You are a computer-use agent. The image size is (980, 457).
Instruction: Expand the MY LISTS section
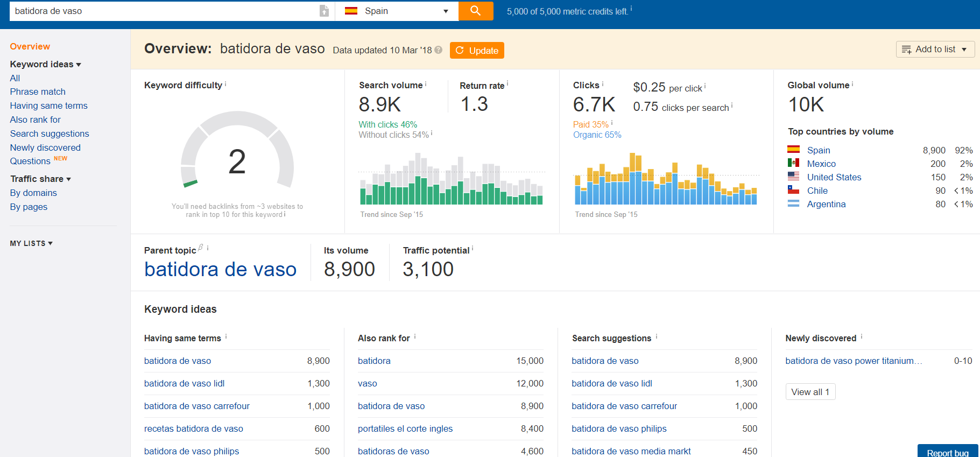click(x=31, y=243)
